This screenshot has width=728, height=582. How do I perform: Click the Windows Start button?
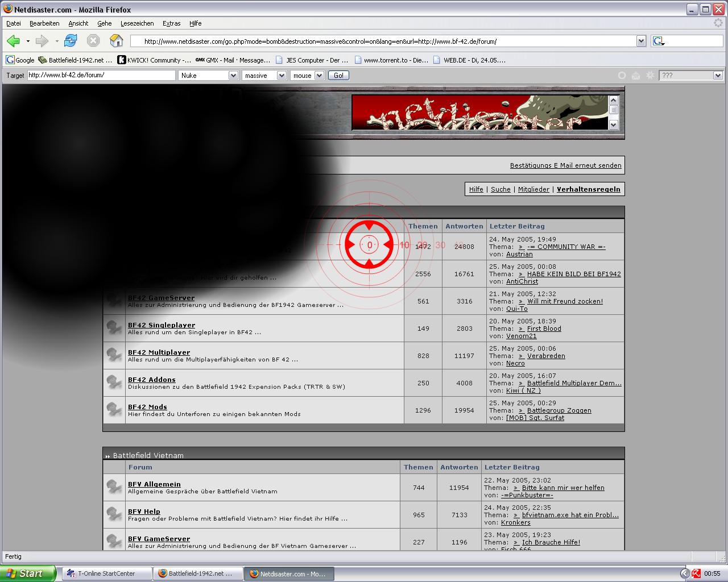click(28, 573)
